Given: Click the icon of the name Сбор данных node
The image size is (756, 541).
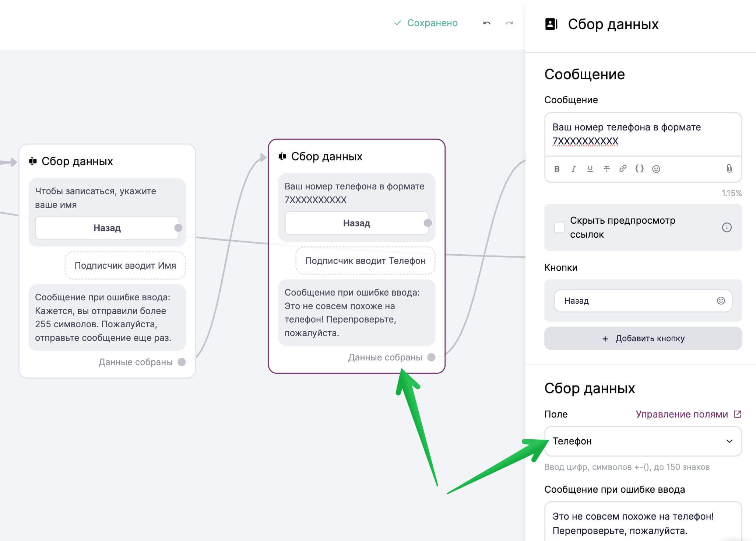Looking at the screenshot, I should point(33,161).
